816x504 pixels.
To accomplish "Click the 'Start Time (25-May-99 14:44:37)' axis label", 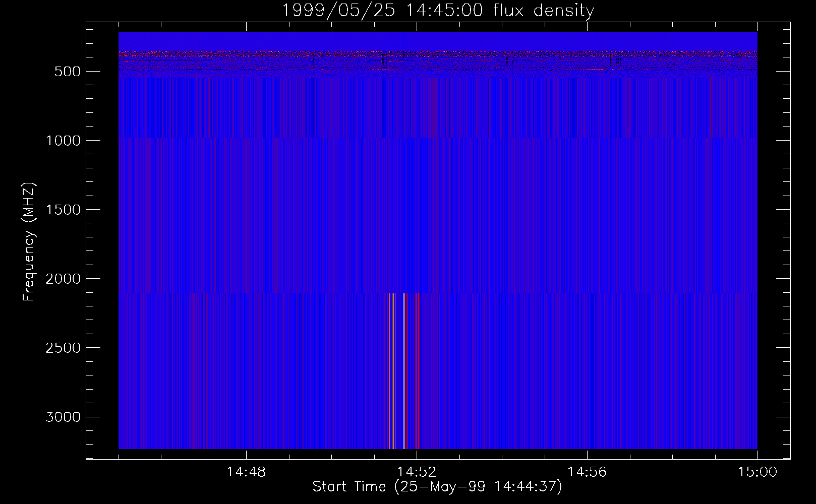I will [437, 487].
